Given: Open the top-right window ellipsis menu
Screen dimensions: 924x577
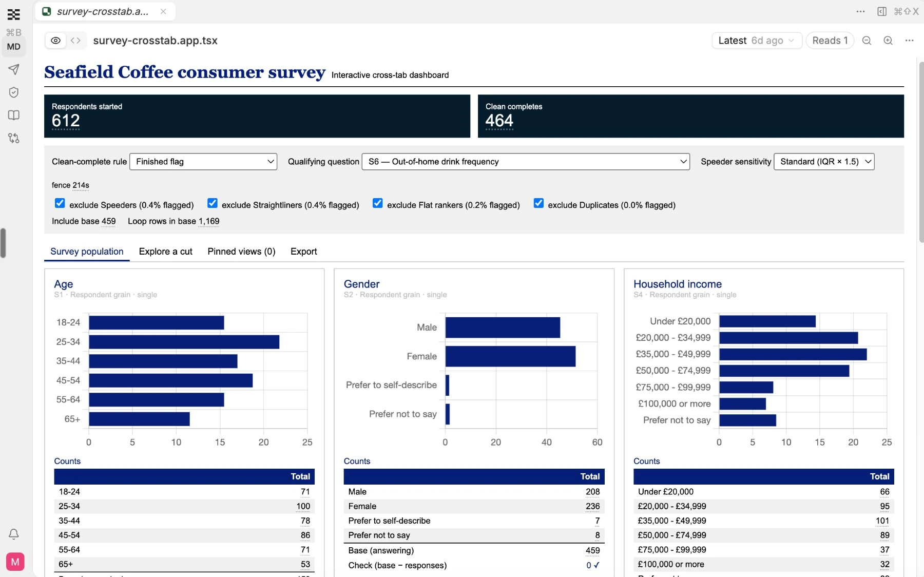Looking at the screenshot, I should coord(860,11).
